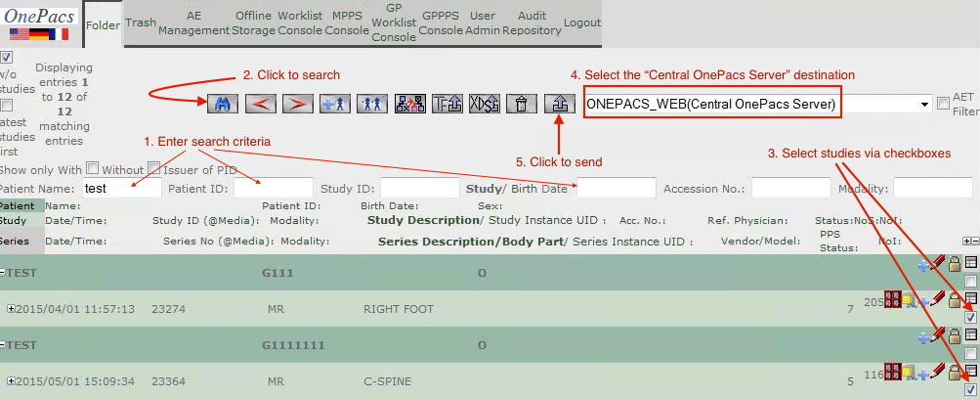Click Series Description/Body Part header link
Viewport: 980px width, 399px height.
click(x=471, y=242)
